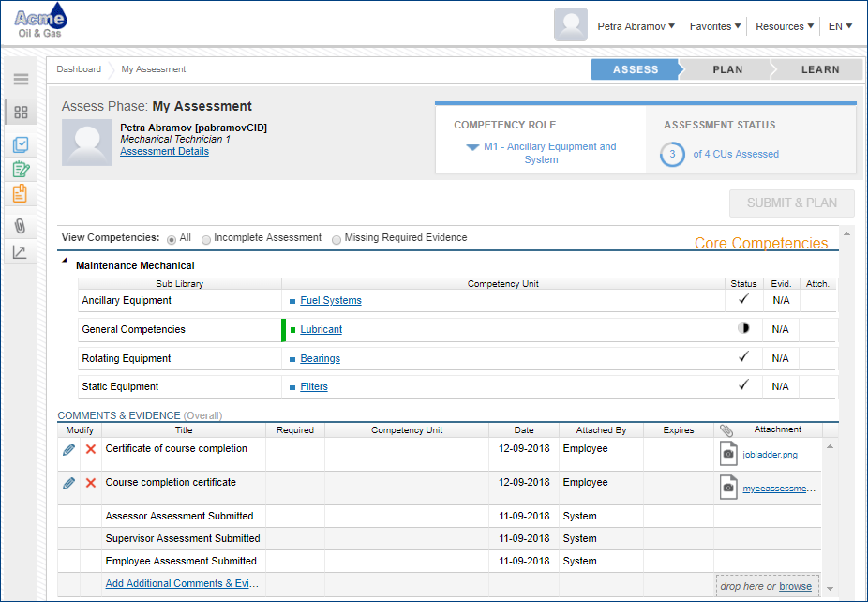Image resolution: width=868 pixels, height=602 pixels.
Task: Open the Assessment Details link
Action: click(x=164, y=151)
